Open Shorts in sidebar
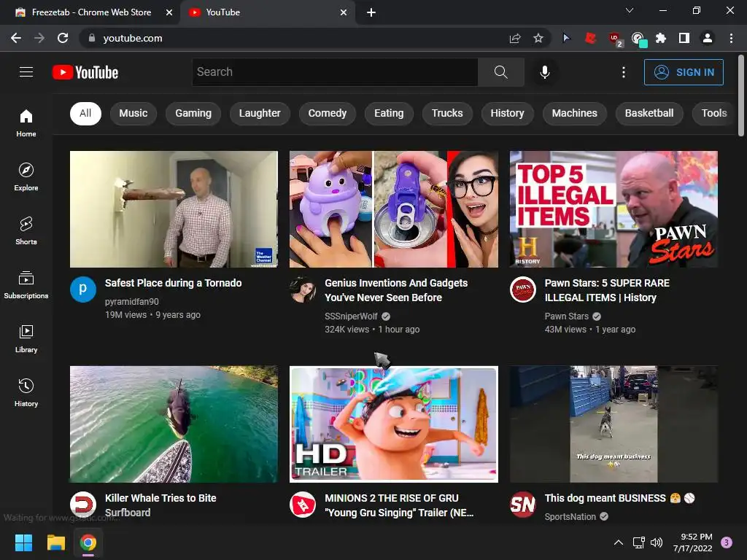Image resolution: width=747 pixels, height=560 pixels. click(26, 231)
